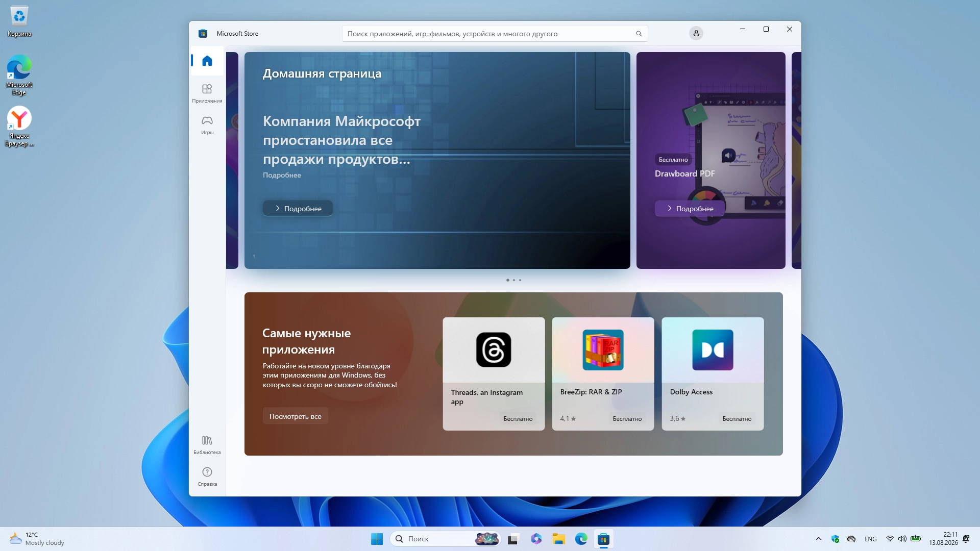980x551 pixels.
Task: Click the Бесплатно badge above Drawboard PDF
Action: click(x=673, y=160)
